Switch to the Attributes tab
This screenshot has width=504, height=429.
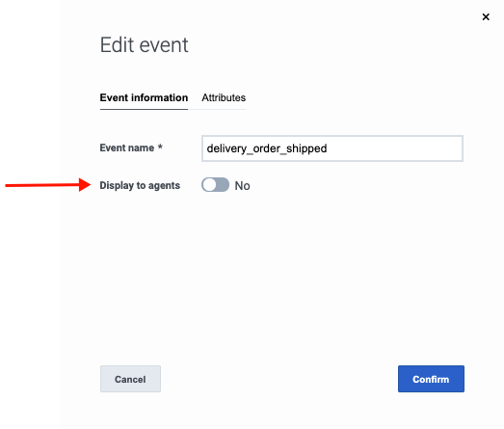224,97
